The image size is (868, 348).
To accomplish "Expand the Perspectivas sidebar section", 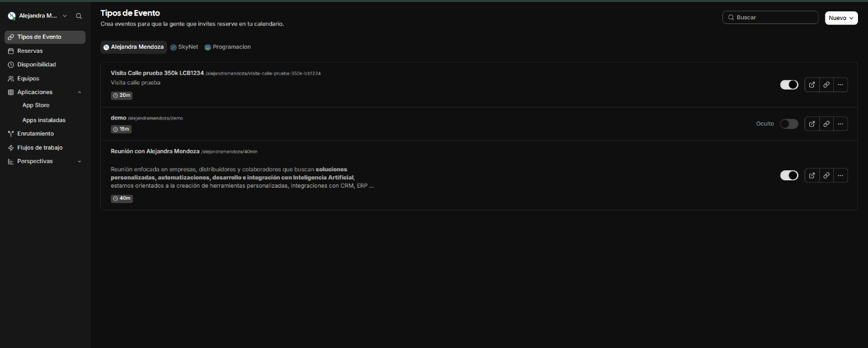I will [x=80, y=161].
